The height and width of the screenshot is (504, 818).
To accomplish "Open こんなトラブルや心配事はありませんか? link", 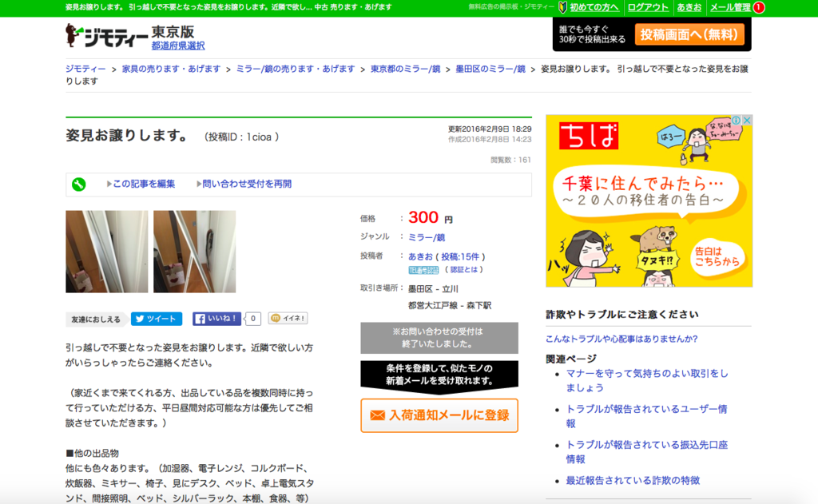I will pyautogui.click(x=621, y=339).
